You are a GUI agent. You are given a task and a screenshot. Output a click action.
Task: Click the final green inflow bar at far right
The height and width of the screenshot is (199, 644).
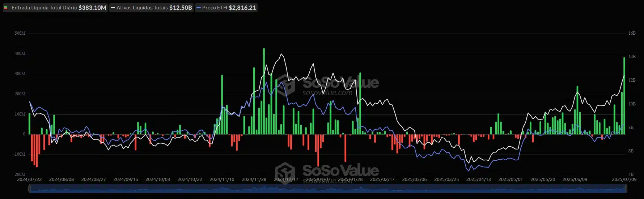point(624,96)
